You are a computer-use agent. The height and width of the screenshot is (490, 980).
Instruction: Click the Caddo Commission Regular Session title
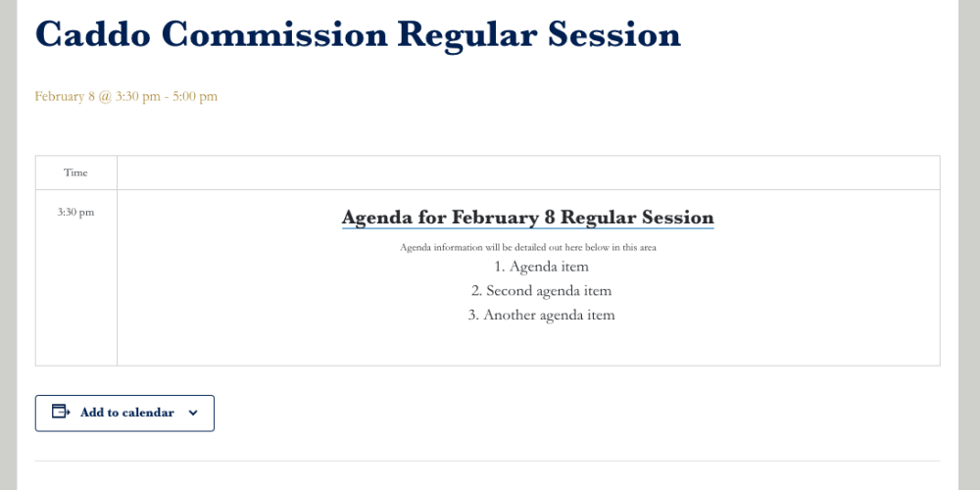[x=358, y=35]
